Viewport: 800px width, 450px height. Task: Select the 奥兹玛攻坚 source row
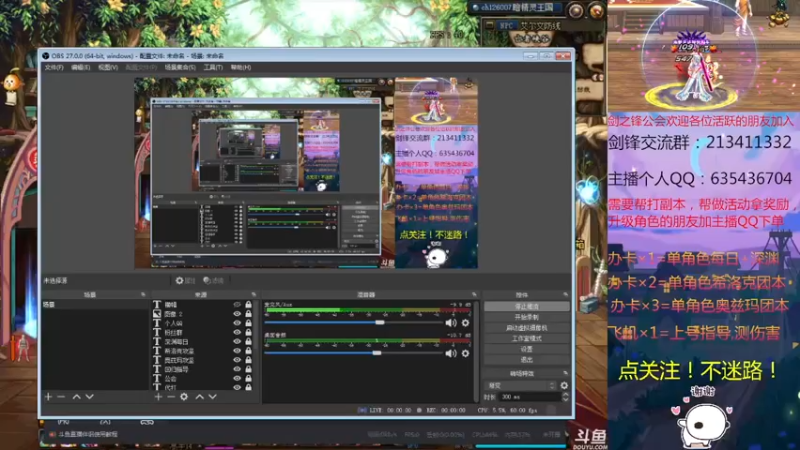203,360
